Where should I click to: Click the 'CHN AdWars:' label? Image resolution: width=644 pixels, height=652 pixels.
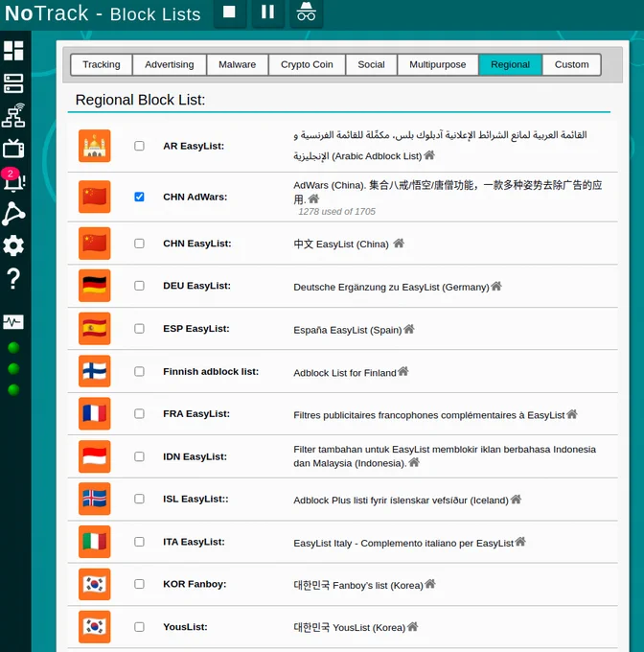(195, 197)
